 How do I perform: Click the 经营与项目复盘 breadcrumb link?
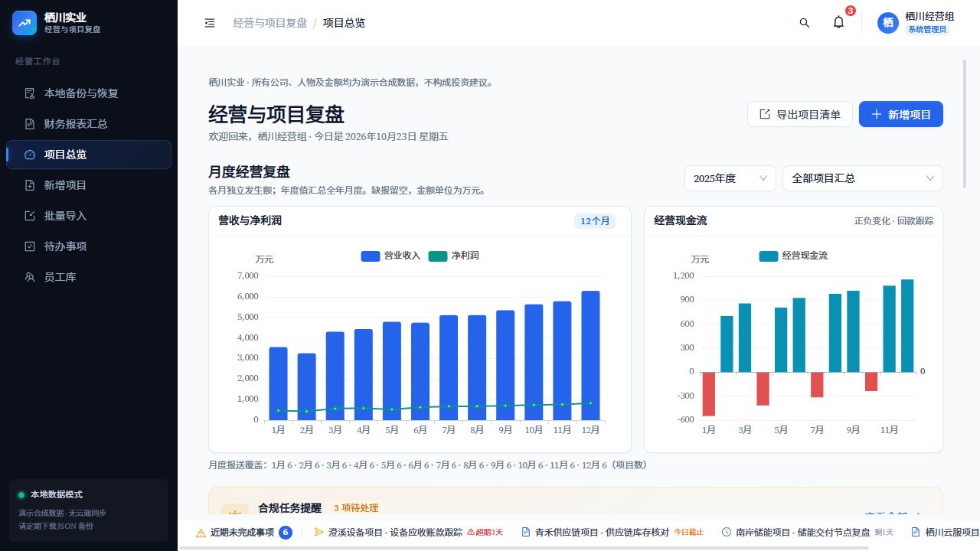pyautogui.click(x=269, y=23)
